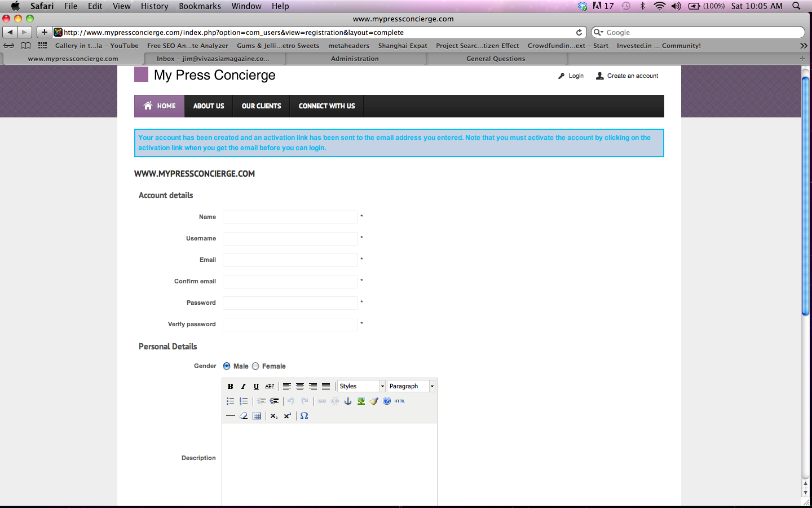
Task: Click inside the Email input field
Action: [x=290, y=260]
